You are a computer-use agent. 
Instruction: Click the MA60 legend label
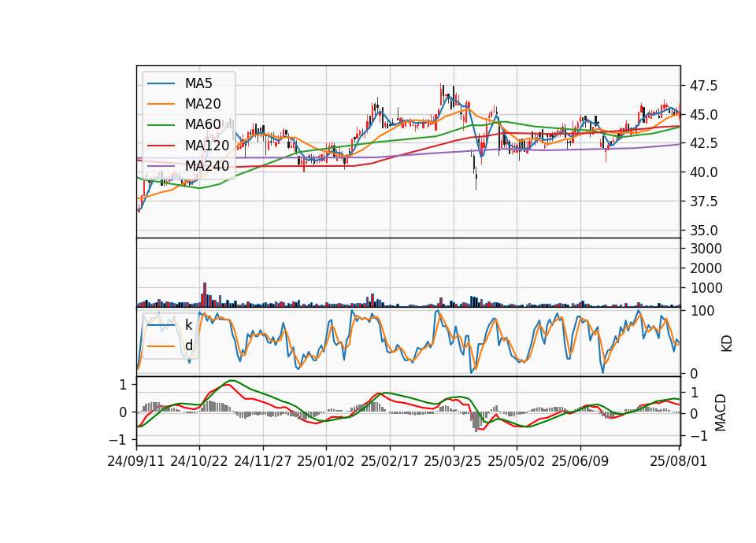tap(202, 125)
